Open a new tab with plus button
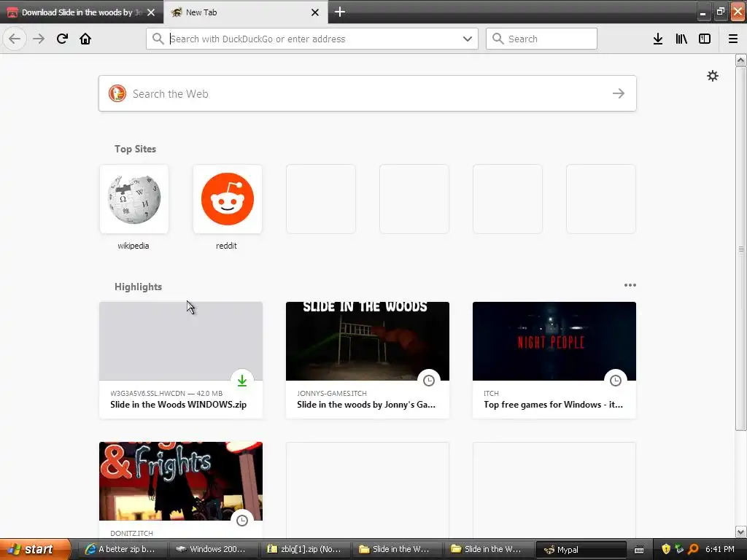Image resolution: width=747 pixels, height=560 pixels. (340, 12)
